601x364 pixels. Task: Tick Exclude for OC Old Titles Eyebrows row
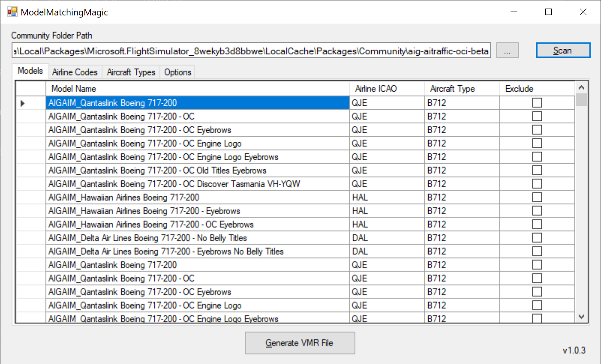click(x=537, y=170)
